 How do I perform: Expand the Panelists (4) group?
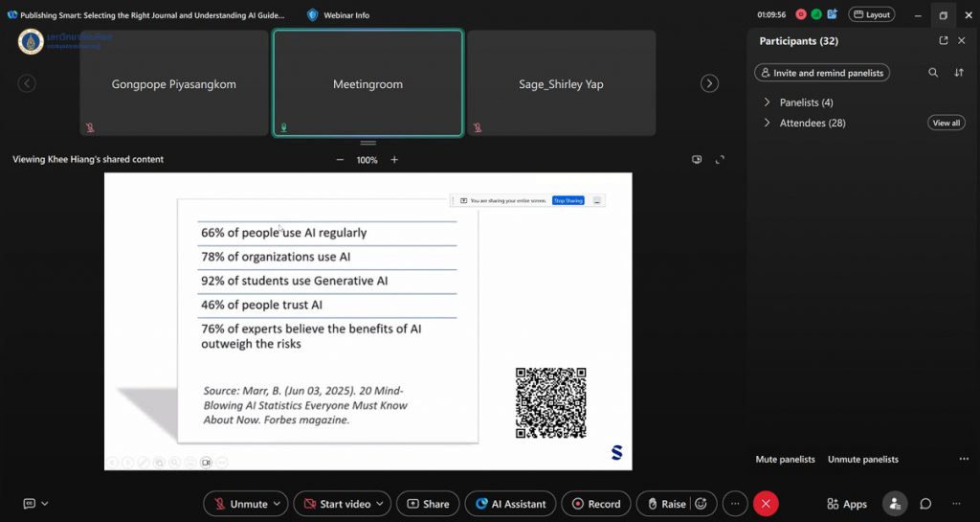coord(768,102)
